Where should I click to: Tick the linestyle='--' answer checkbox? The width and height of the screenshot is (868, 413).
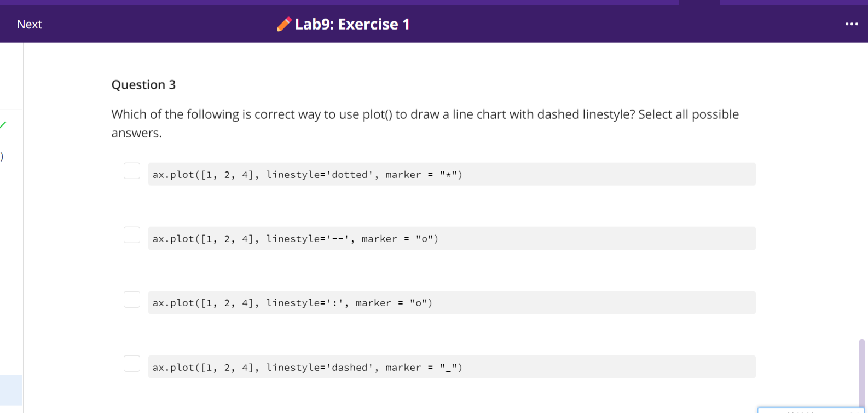coord(132,235)
